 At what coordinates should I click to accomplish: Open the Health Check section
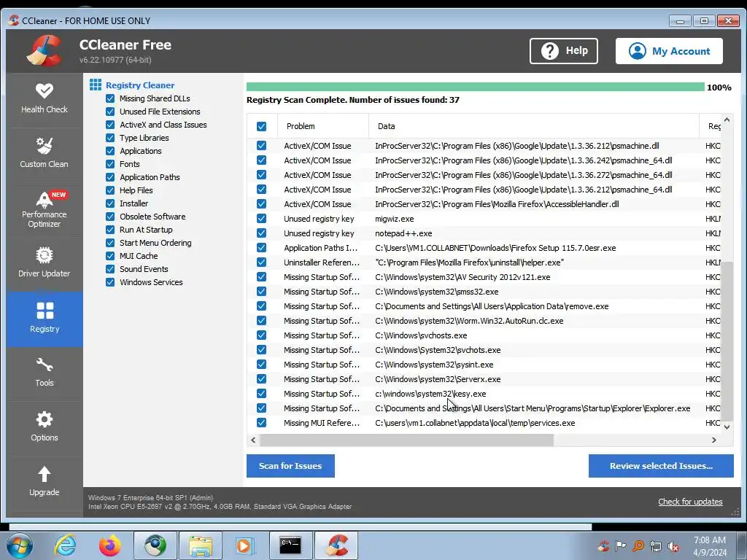(x=44, y=98)
